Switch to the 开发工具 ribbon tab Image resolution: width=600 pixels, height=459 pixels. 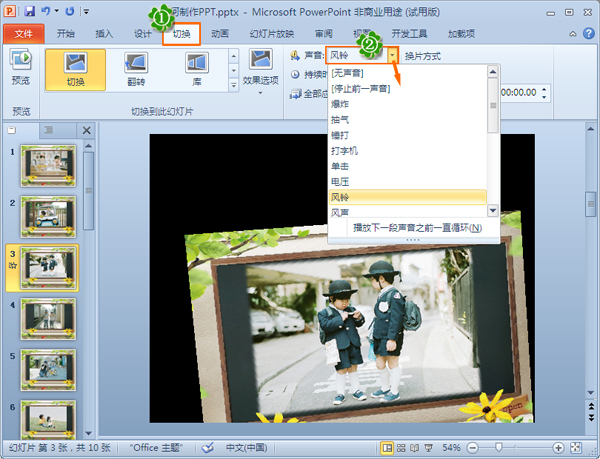409,34
